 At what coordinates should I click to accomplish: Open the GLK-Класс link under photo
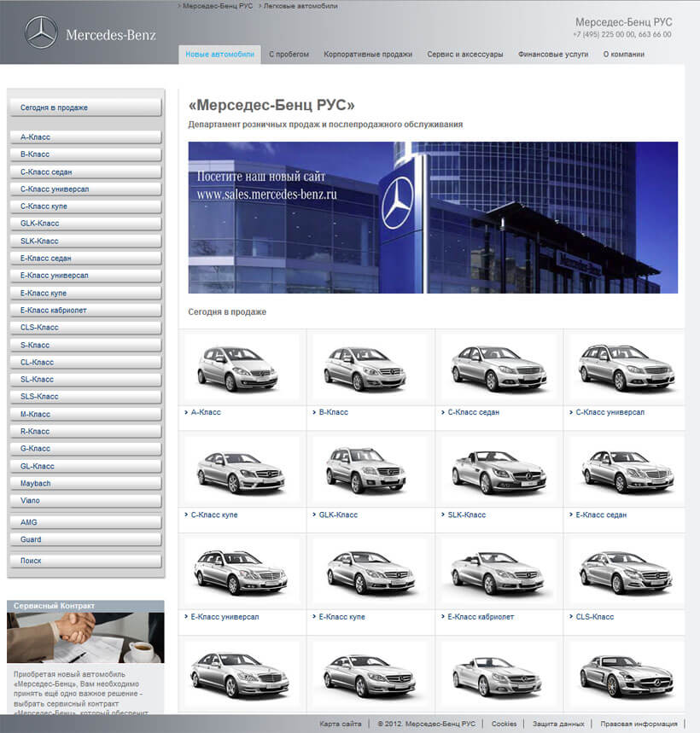tap(338, 515)
